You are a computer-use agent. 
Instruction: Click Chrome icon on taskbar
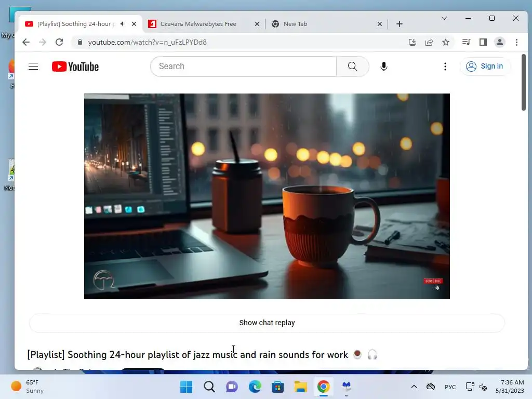coord(323,387)
